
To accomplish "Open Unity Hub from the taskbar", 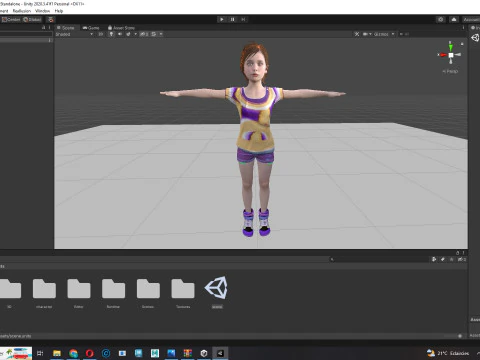I will [x=204, y=353].
